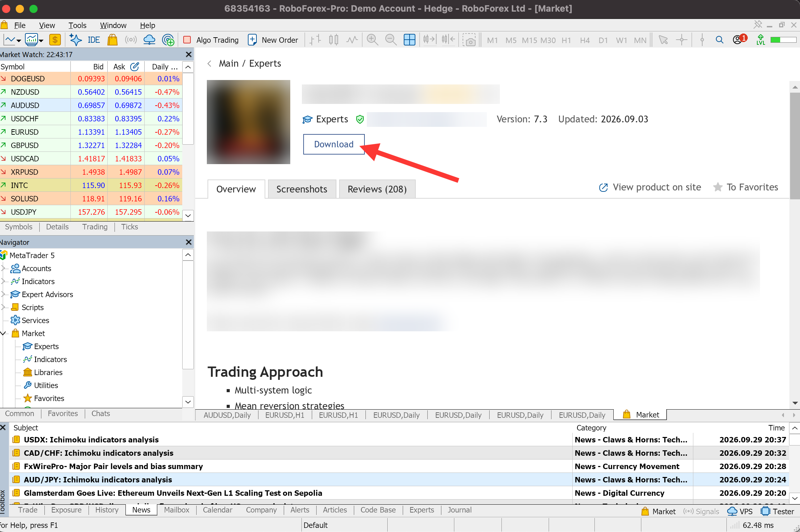Open the indicators list dropdown arrow
800x532 pixels.
[41, 41]
